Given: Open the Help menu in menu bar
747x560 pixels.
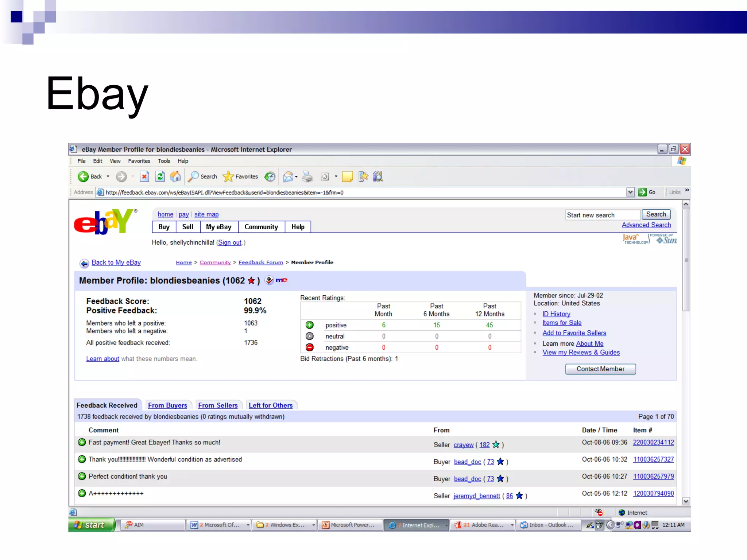Looking at the screenshot, I should [x=183, y=161].
